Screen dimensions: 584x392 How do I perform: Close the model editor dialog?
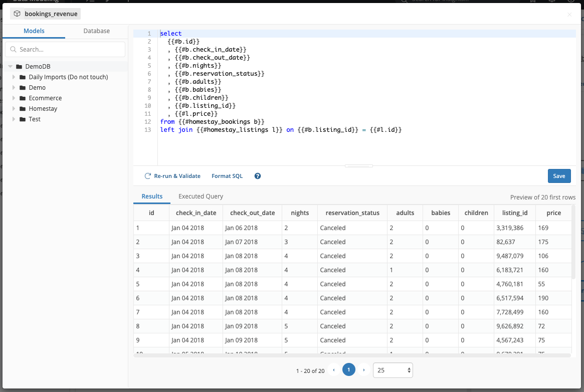click(x=569, y=15)
